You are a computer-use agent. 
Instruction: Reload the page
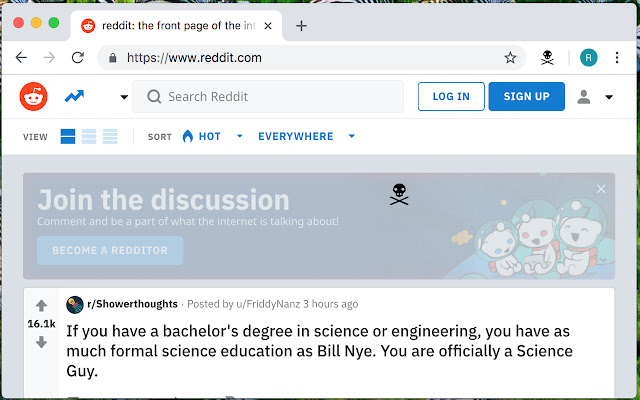pyautogui.click(x=77, y=57)
